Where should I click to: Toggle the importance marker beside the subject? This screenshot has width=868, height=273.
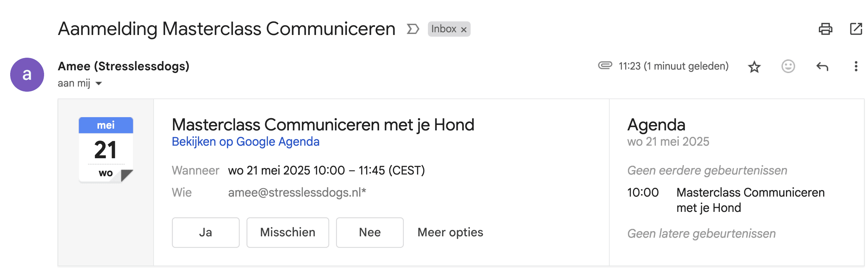click(x=413, y=29)
